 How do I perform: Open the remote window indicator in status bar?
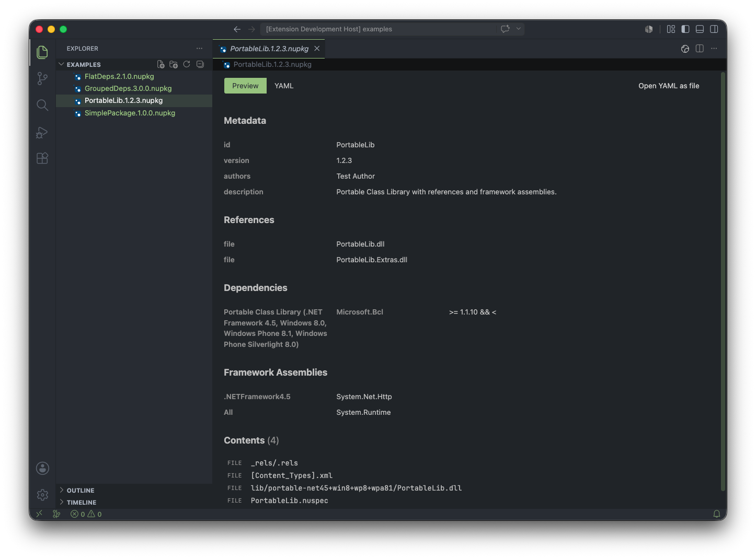pyautogui.click(x=39, y=514)
